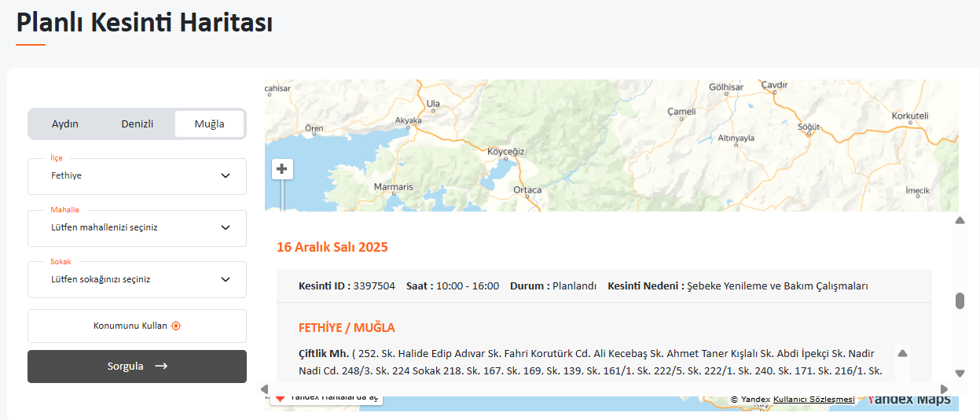Click the horizontal scroll left arrow
Viewport: 980px width, 420px height.
[x=264, y=389]
